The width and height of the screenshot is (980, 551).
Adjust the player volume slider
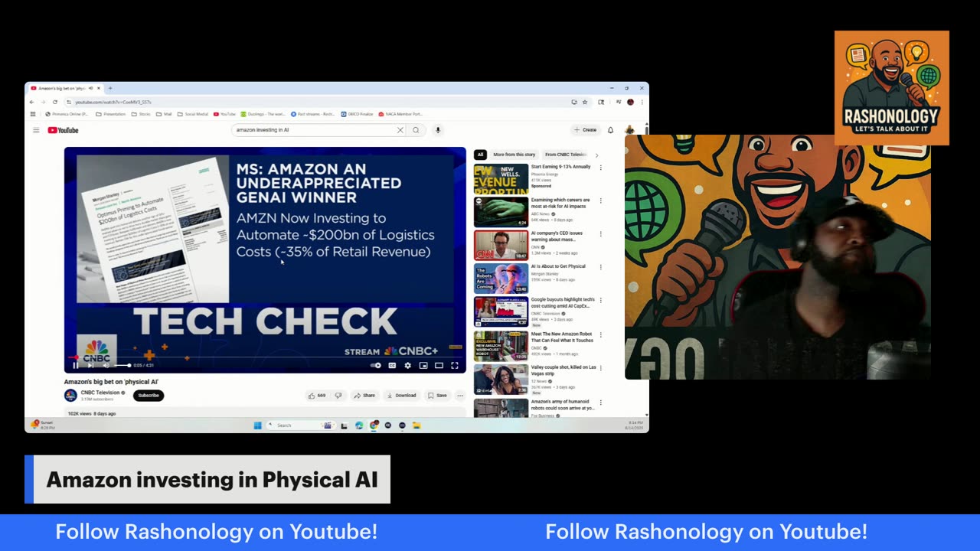click(121, 366)
